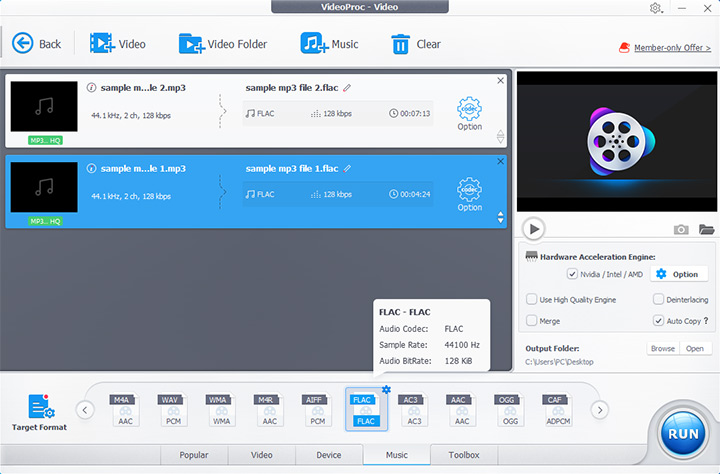Reorder sample mp3 file 2 with arrows

501,136
